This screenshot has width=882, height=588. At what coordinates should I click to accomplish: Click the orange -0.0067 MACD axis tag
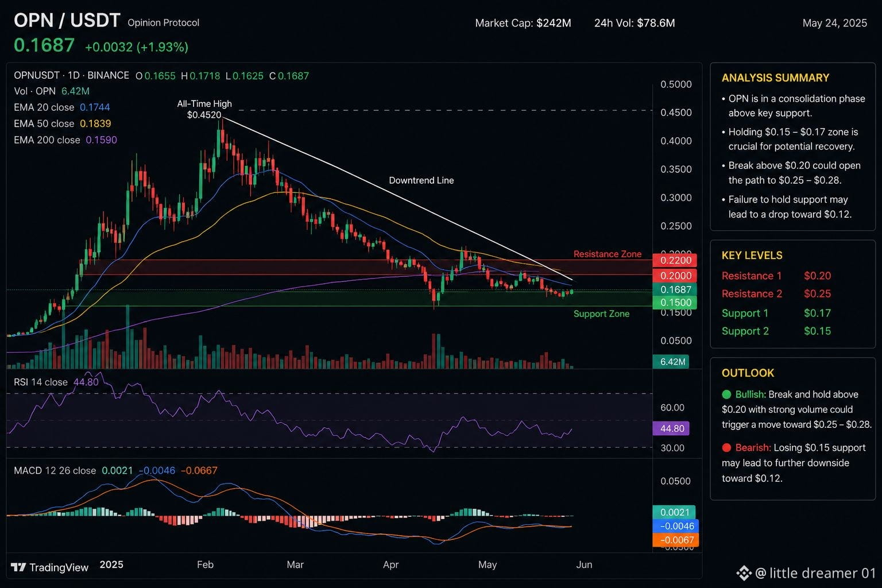(x=676, y=540)
